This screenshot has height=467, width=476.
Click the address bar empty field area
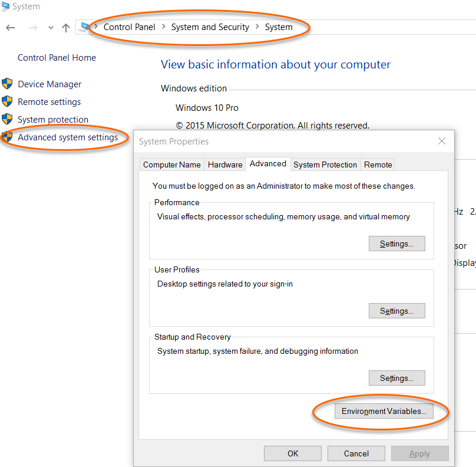[392, 27]
